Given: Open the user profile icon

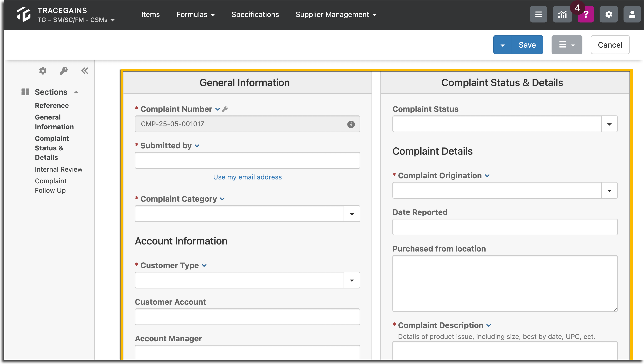Looking at the screenshot, I should pyautogui.click(x=632, y=14).
